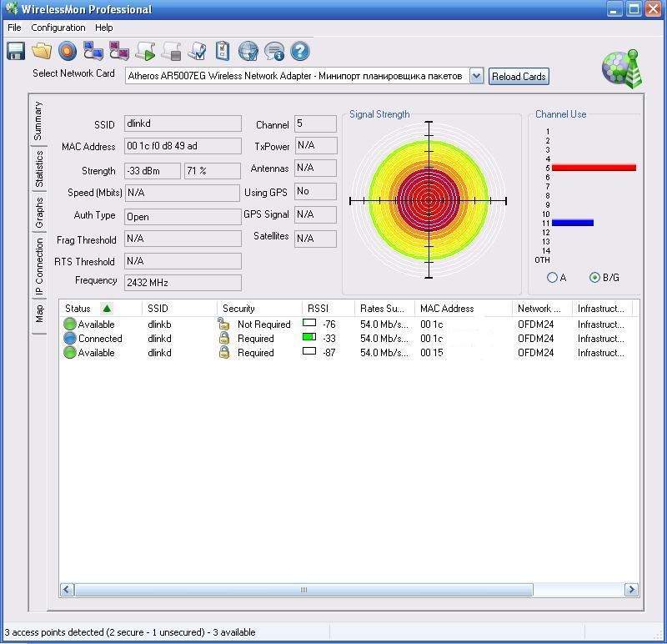Image resolution: width=667 pixels, height=644 pixels.
Task: Click the scroll with green play arrow
Action: coord(145,52)
